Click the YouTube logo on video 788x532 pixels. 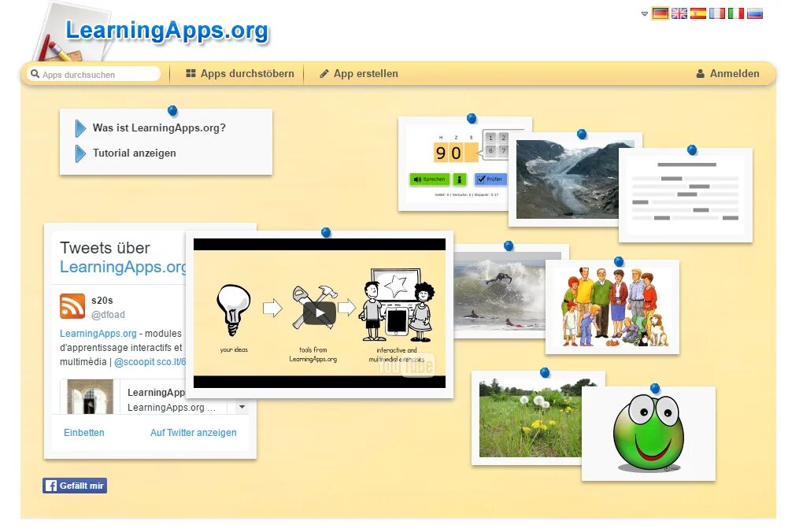click(406, 366)
